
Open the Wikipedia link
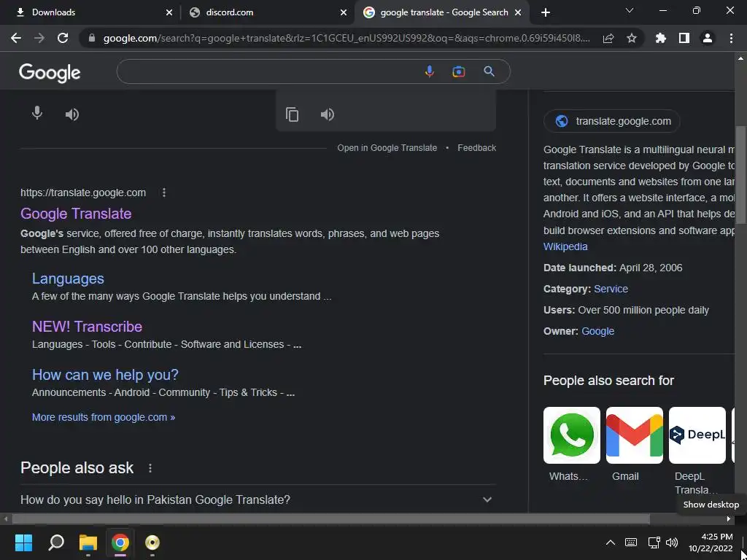[565, 246]
